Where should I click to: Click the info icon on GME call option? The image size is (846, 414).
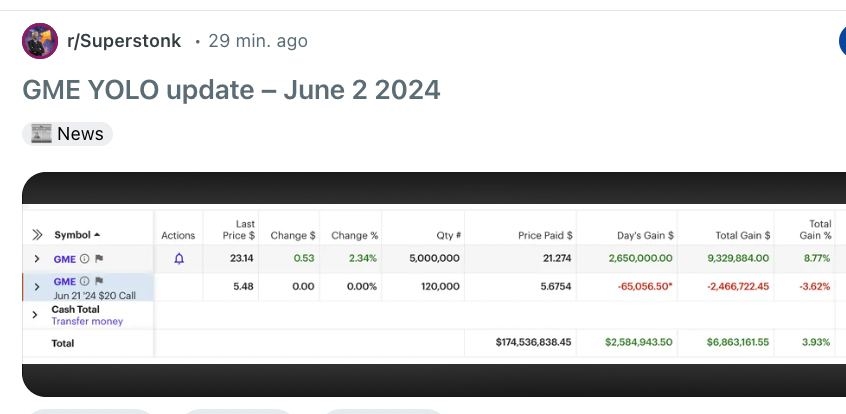[85, 281]
